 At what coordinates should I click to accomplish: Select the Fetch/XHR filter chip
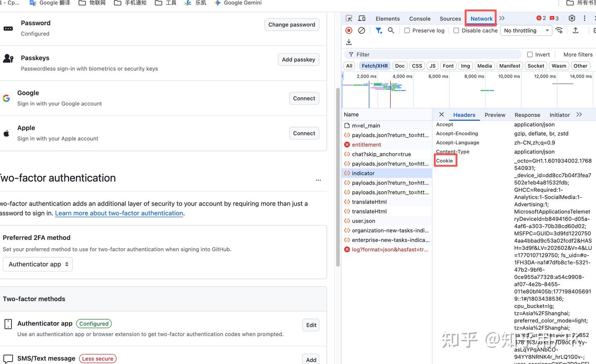[x=375, y=66]
